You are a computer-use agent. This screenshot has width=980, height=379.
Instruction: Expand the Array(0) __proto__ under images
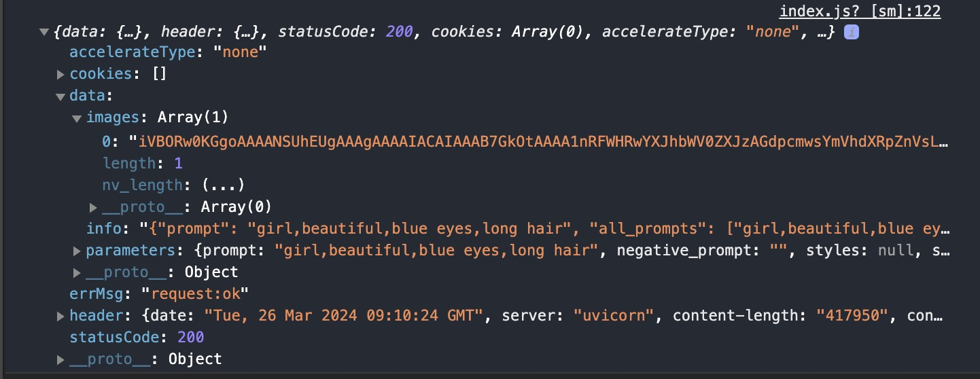[94, 206]
